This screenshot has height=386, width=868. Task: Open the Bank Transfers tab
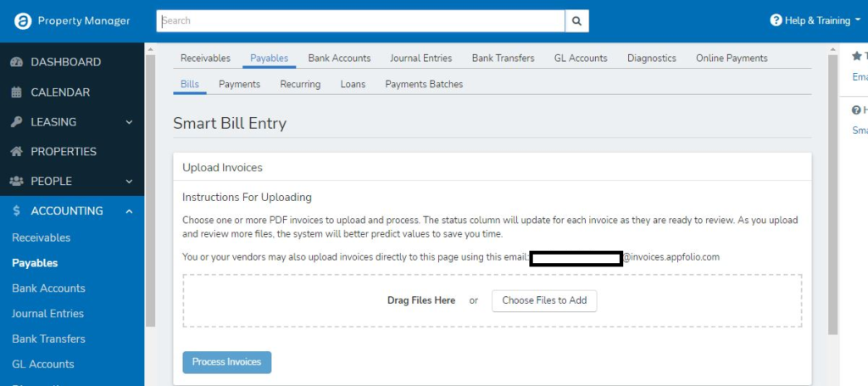(504, 59)
